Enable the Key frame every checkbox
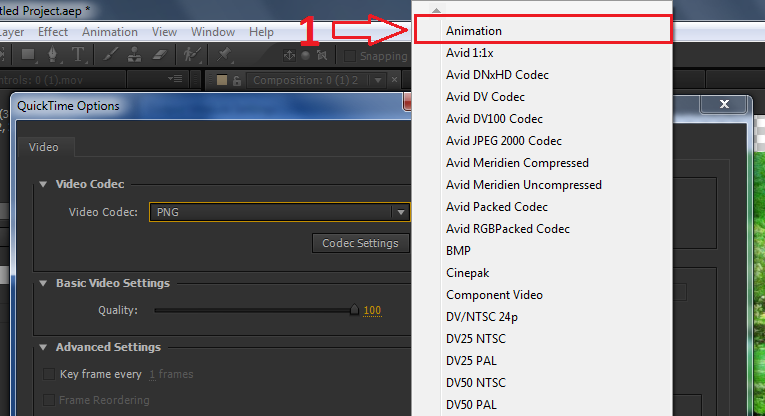Image resolution: width=765 pixels, height=416 pixels. 49,374
